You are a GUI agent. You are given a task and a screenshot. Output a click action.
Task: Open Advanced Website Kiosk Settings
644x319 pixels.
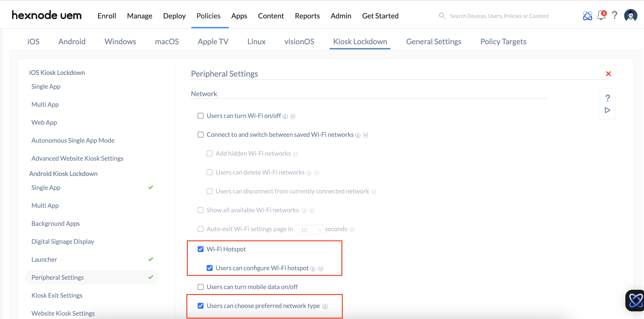(x=77, y=159)
